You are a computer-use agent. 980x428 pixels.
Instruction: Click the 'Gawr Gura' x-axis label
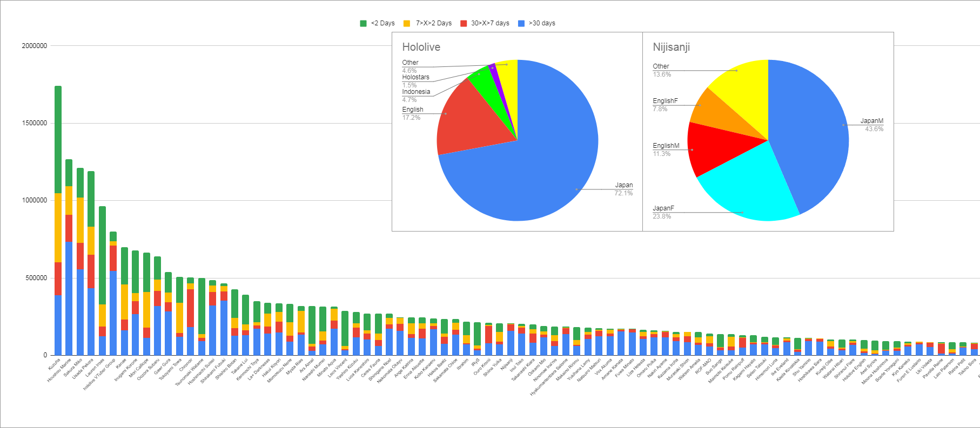[x=162, y=366]
